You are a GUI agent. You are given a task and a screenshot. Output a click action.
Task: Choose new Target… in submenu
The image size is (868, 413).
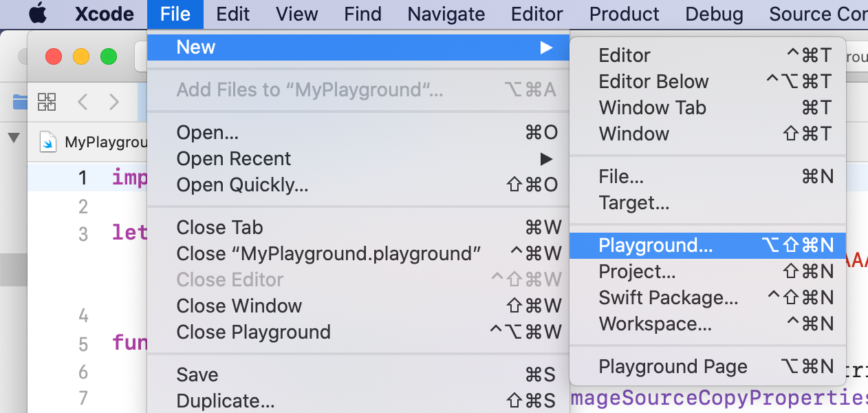coord(708,202)
